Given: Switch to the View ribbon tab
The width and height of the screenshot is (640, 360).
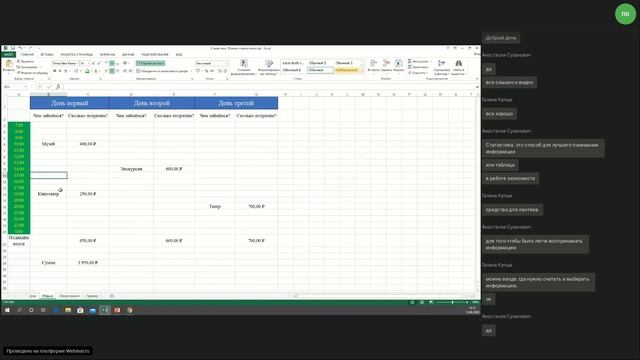Looking at the screenshot, I should tap(179, 54).
